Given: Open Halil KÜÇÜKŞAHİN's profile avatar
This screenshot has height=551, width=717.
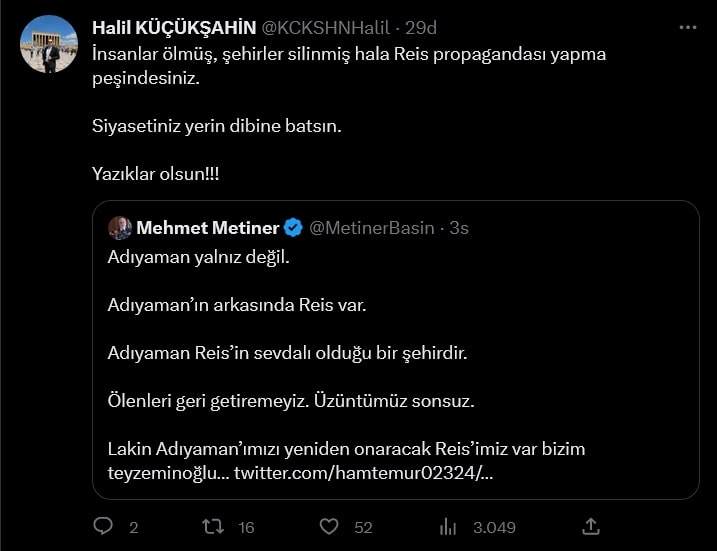Looking at the screenshot, I should (x=48, y=44).
